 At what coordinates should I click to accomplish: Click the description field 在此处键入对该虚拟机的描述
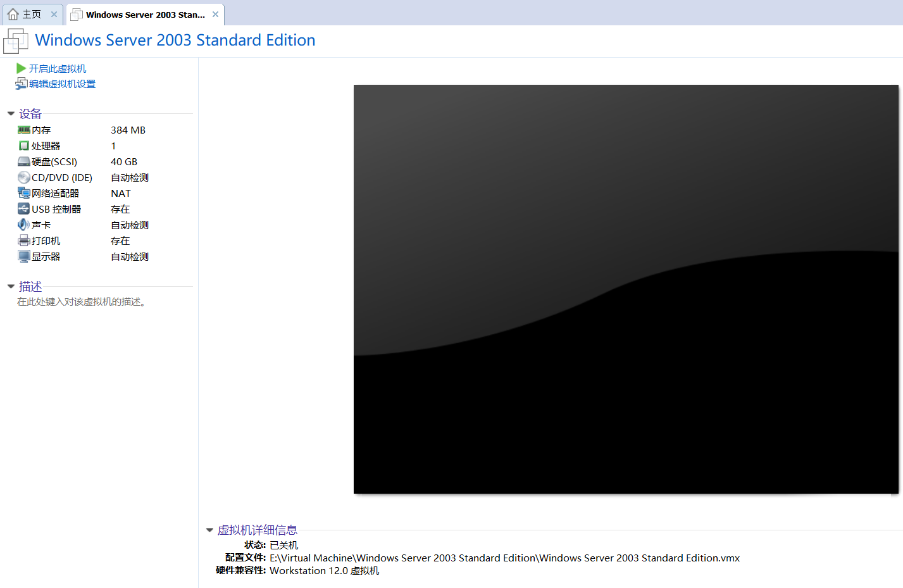[x=82, y=302]
